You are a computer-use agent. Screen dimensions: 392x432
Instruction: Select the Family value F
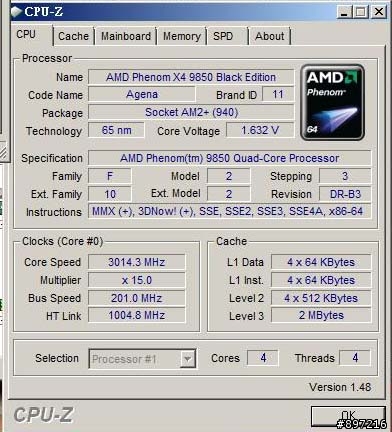110,176
